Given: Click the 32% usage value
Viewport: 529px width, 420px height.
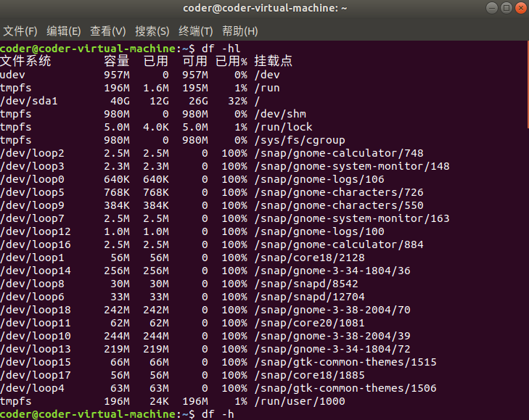Looking at the screenshot, I should [x=237, y=101].
